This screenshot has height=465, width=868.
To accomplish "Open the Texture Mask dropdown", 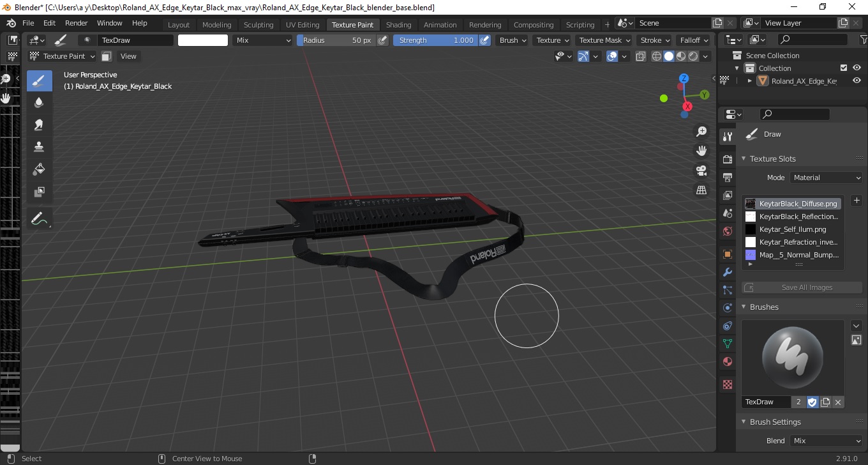I will pos(604,40).
